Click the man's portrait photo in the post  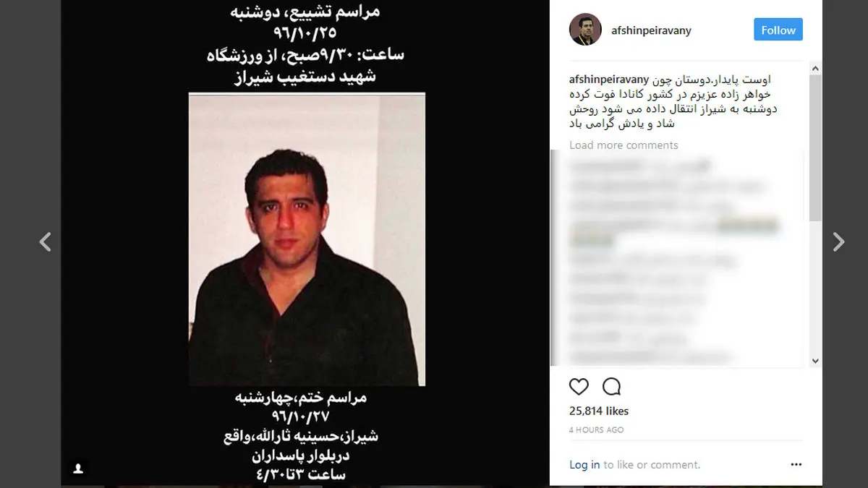(x=307, y=239)
